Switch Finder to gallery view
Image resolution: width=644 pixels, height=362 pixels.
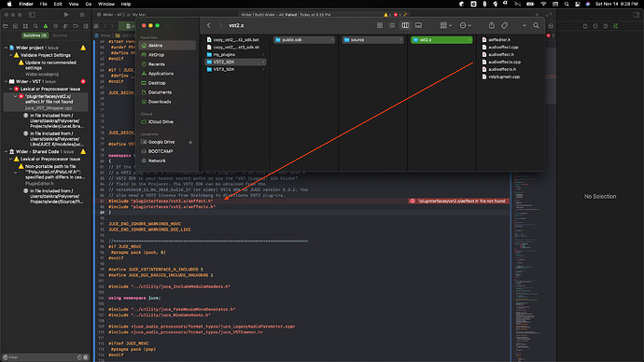(418, 25)
